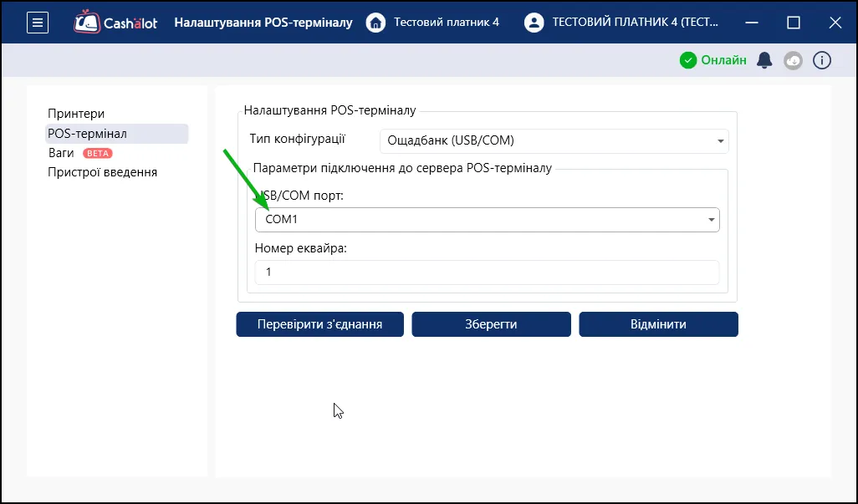The height and width of the screenshot is (504, 858).
Task: Click the Cashalot logo
Action: click(x=115, y=23)
